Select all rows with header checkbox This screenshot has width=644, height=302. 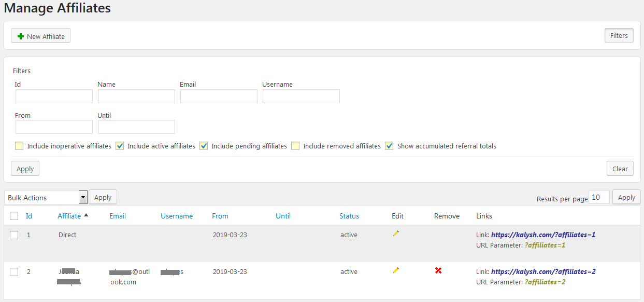coord(15,216)
